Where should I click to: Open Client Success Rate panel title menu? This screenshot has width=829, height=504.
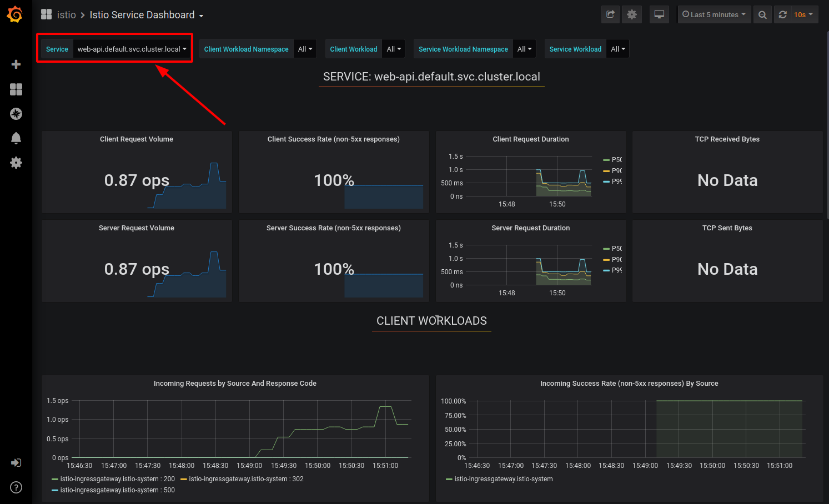point(333,139)
